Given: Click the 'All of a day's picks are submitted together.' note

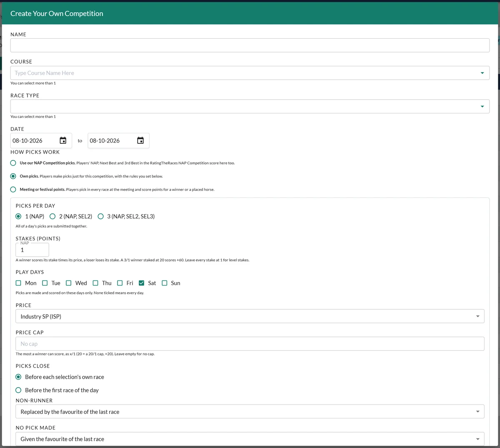Looking at the screenshot, I should coord(51,226).
